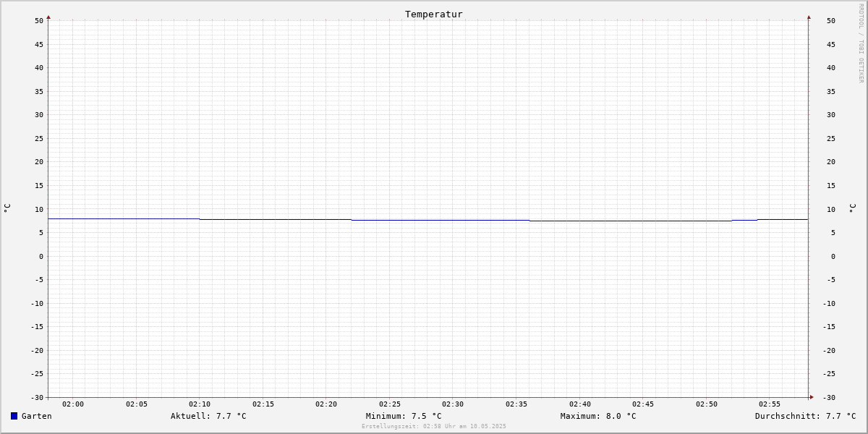Select the Maximum: 8.0 °C value
The width and height of the screenshot is (868, 434).
pos(598,416)
